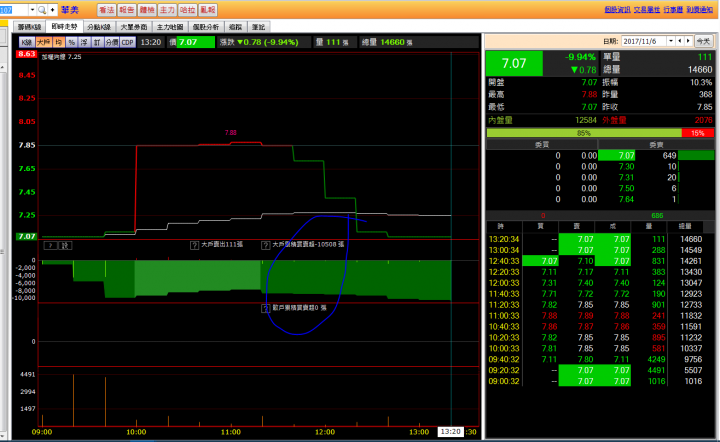Switch to the 主力地圖 tab
Screen dimensions: 720x442
(170, 27)
